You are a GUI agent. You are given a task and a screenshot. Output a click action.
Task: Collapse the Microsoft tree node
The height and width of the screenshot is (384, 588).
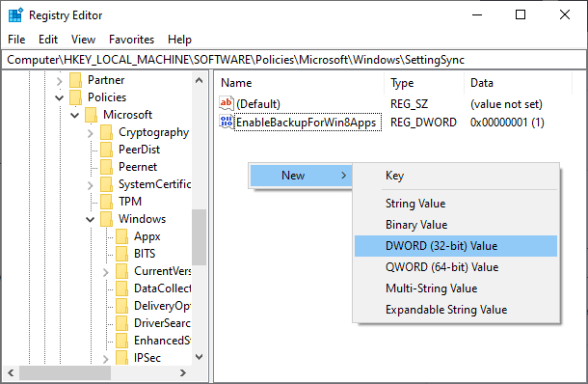click(x=75, y=115)
